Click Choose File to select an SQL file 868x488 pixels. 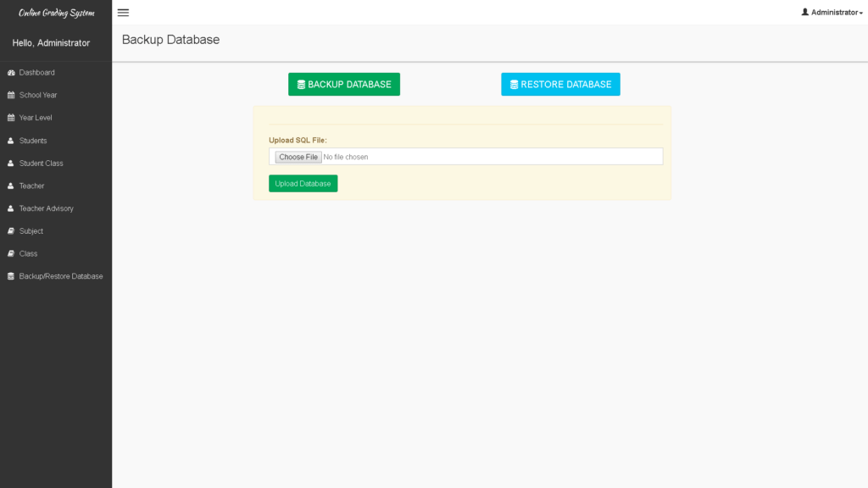click(298, 157)
